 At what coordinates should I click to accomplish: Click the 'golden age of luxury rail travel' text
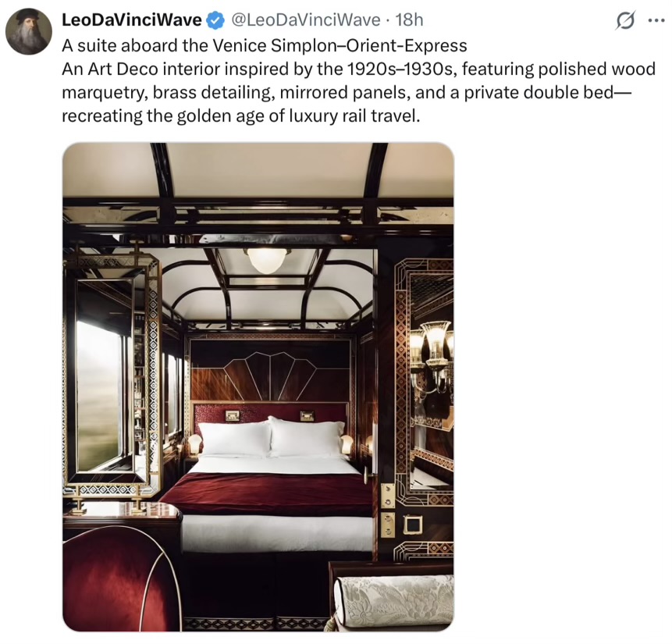click(298, 116)
